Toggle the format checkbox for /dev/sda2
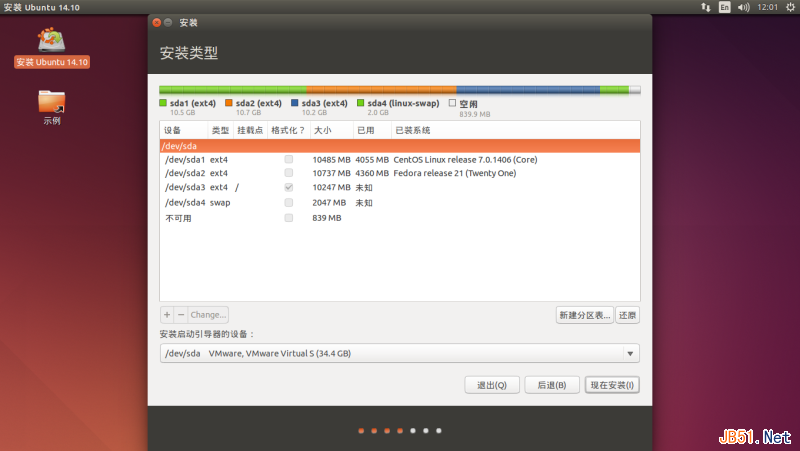This screenshot has width=800, height=451. coord(289,172)
